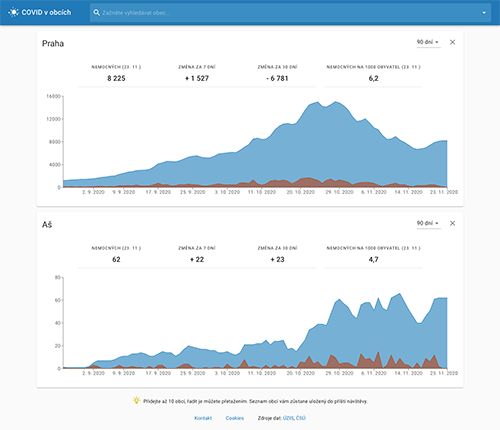This screenshot has width=500, height=430.
Task: Expand the search bar dropdown arrow
Action: [x=484, y=13]
